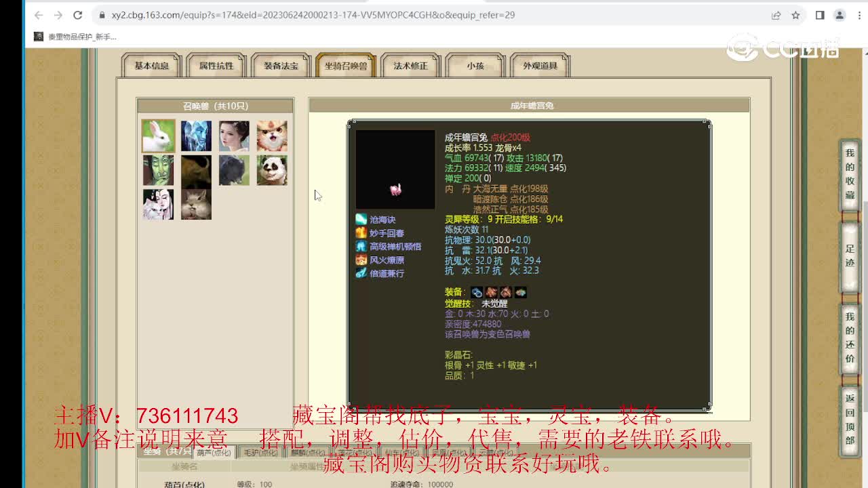Image resolution: width=868 pixels, height=488 pixels.
Task: Select the orange fluffy cat summon pet
Action: [x=272, y=136]
